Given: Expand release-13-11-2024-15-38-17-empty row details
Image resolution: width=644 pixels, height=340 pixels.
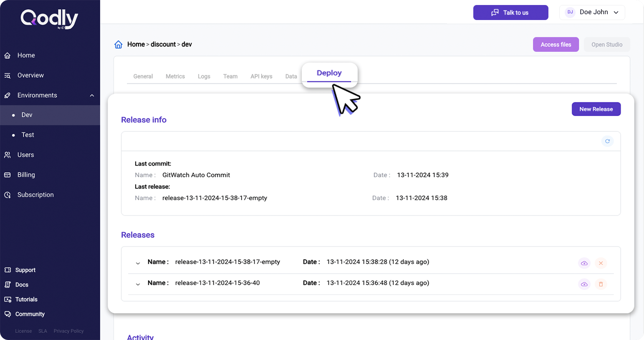Looking at the screenshot, I should coord(138,263).
